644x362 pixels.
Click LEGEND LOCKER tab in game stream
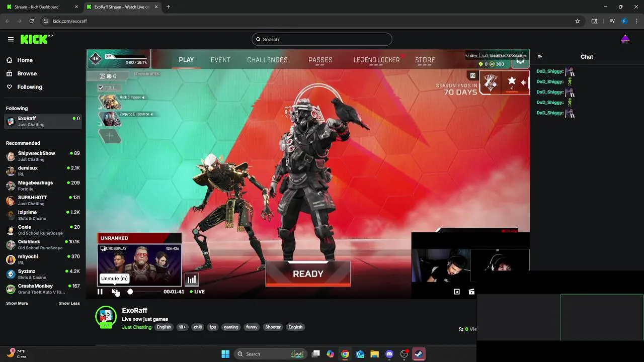pyautogui.click(x=376, y=60)
